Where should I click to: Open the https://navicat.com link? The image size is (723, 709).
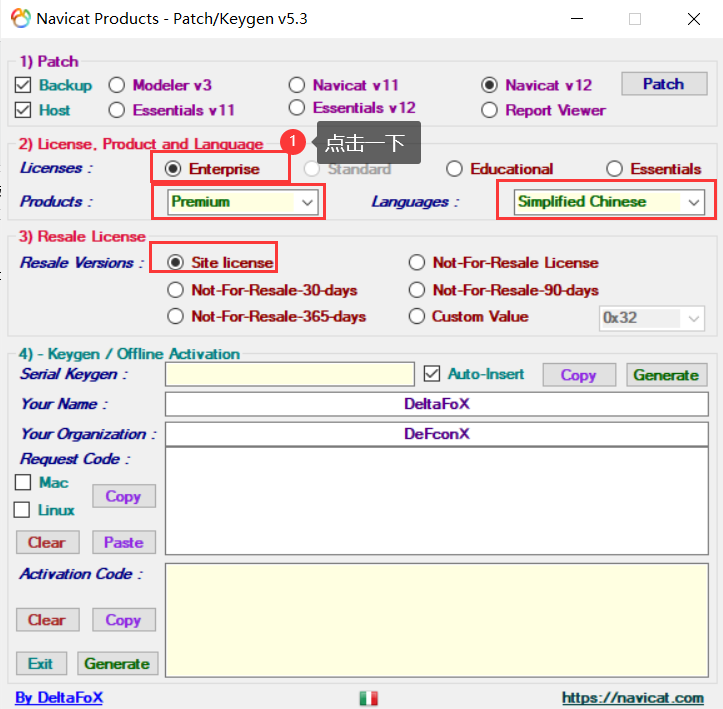tap(633, 698)
